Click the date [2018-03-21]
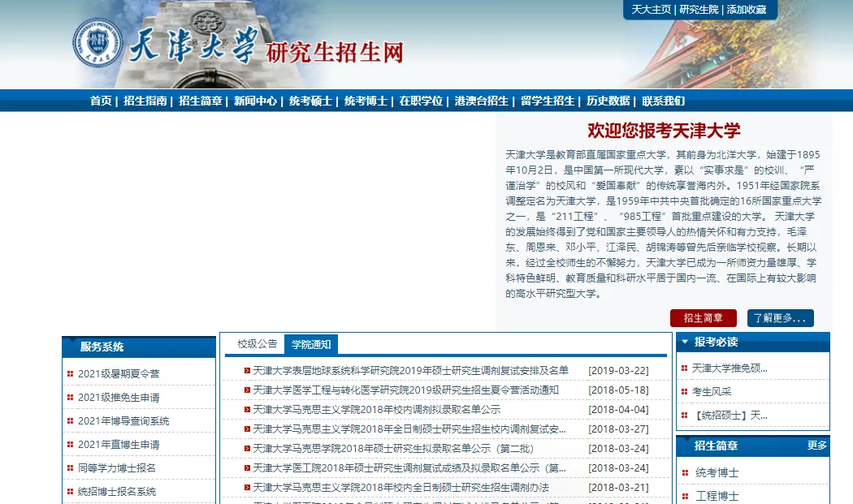This screenshot has width=853, height=504. coord(618,489)
